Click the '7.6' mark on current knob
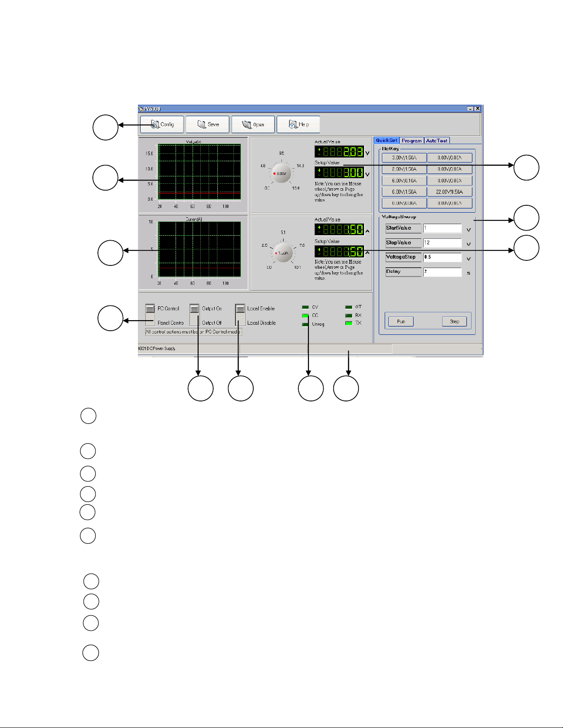This screenshot has height=728, width=563. (302, 245)
